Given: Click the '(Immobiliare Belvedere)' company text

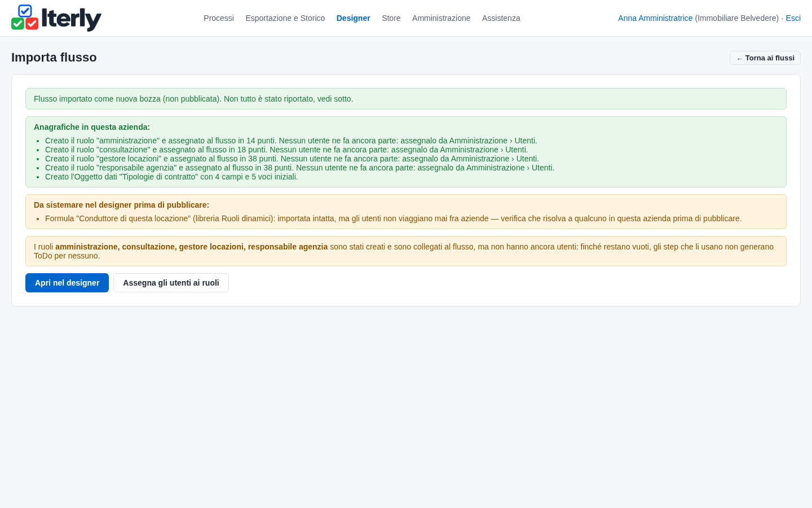Looking at the screenshot, I should click(737, 18).
